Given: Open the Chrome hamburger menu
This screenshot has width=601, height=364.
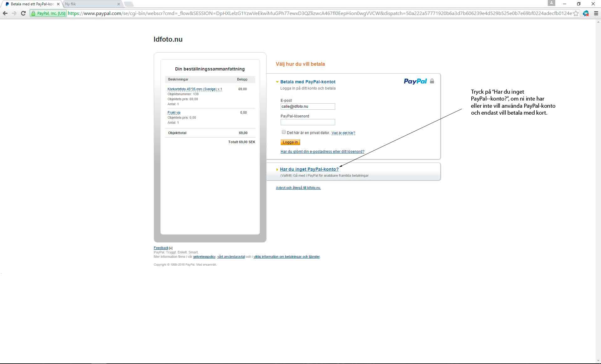Looking at the screenshot, I should [x=596, y=13].
